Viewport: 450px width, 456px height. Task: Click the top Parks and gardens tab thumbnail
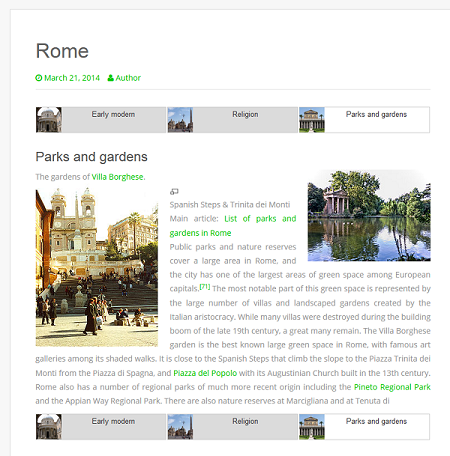pyautogui.click(x=312, y=120)
